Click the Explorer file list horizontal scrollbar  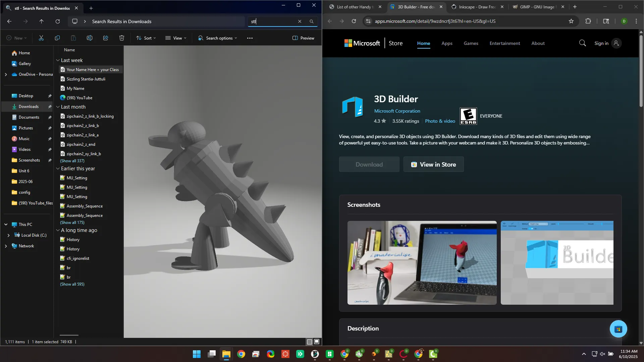pyautogui.click(x=69, y=335)
